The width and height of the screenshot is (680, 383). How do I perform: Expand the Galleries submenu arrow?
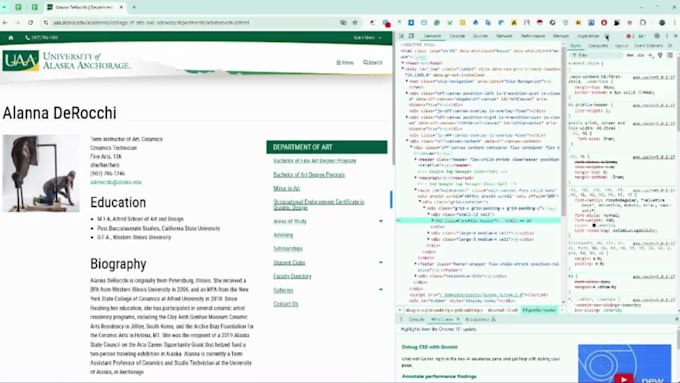pyautogui.click(x=381, y=290)
